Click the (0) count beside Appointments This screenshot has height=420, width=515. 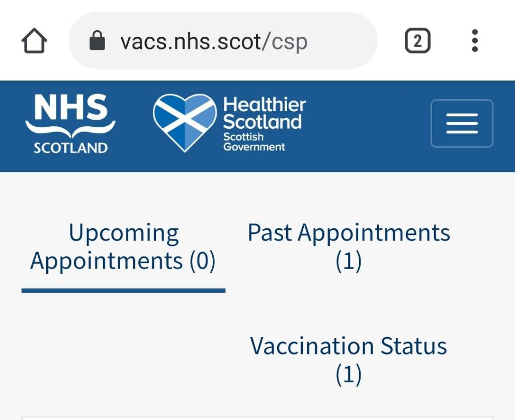coord(202,261)
